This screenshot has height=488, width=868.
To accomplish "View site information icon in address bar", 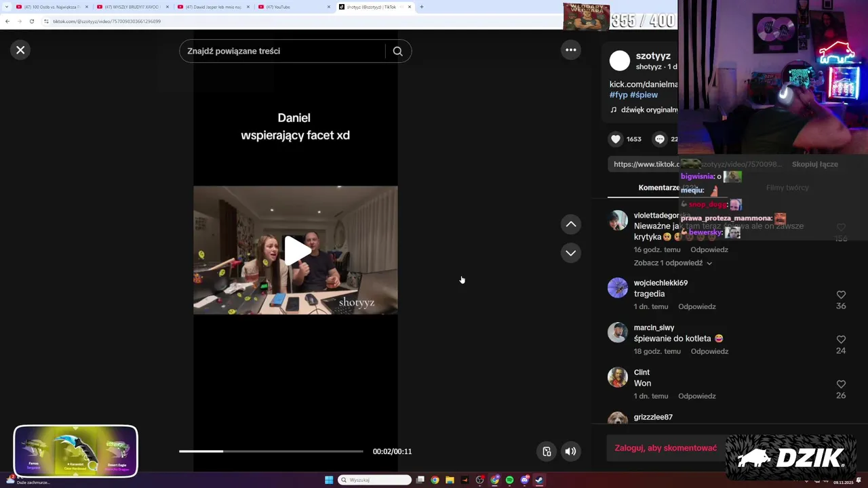I will 46,21.
